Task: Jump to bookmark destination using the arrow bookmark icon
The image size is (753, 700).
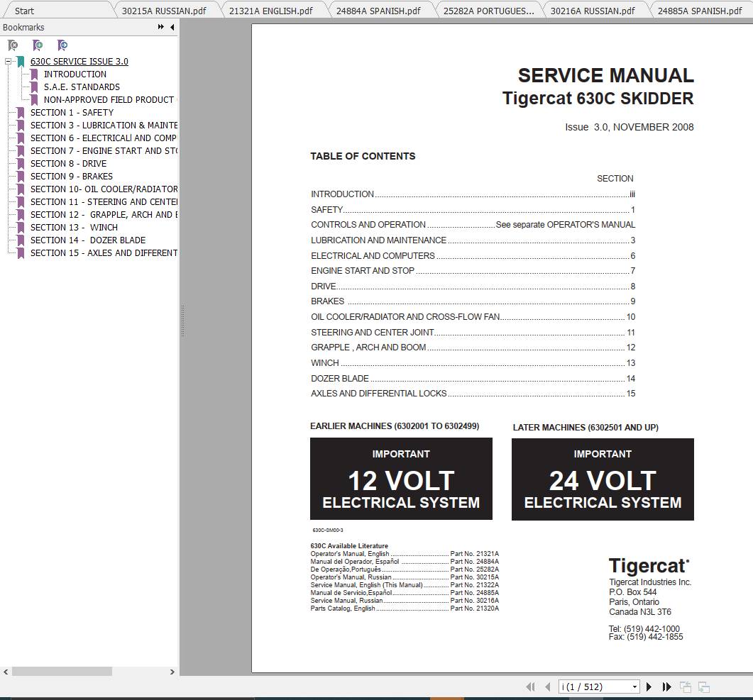Action: click(62, 45)
